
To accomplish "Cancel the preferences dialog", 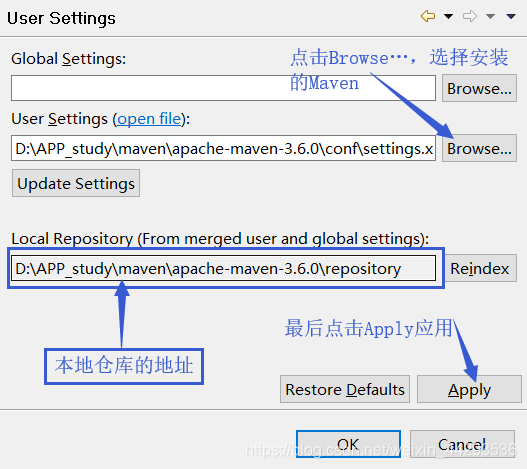I will [462, 444].
